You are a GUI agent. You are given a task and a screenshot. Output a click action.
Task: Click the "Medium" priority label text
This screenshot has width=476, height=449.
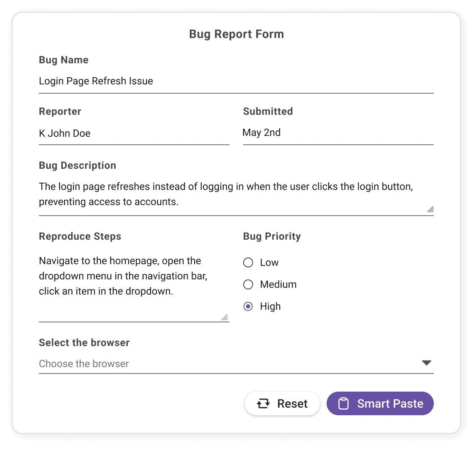278,284
